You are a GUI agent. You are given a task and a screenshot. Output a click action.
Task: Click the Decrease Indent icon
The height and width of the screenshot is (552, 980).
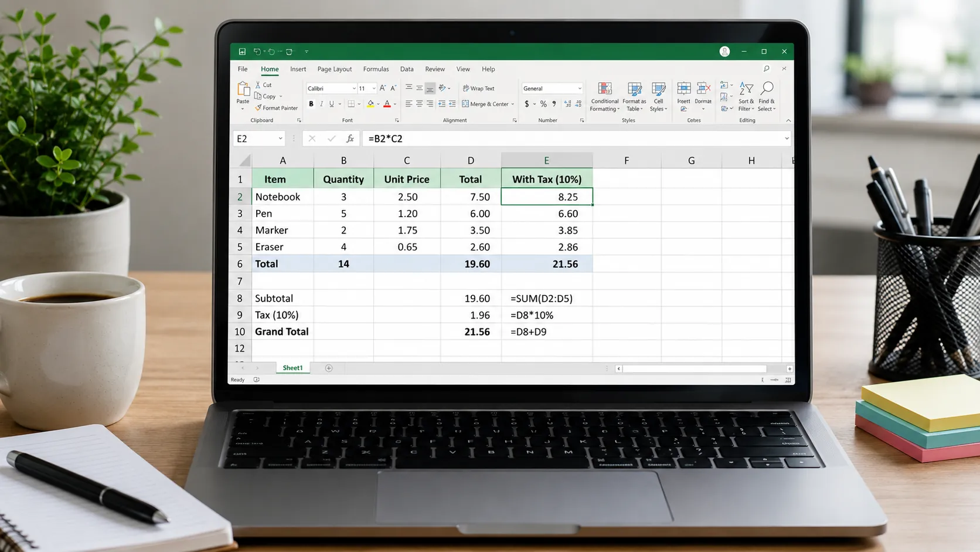click(x=442, y=104)
